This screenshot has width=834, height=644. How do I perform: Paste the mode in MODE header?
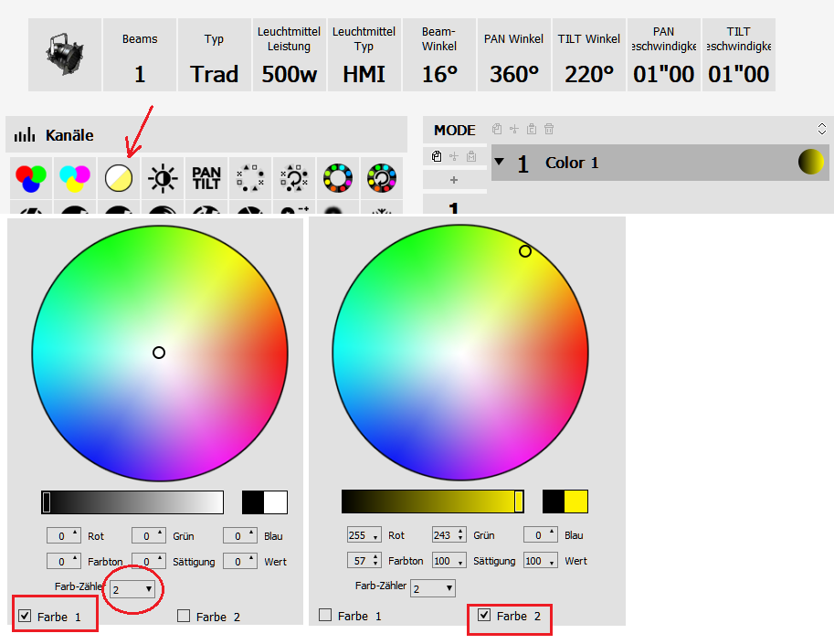tap(532, 129)
